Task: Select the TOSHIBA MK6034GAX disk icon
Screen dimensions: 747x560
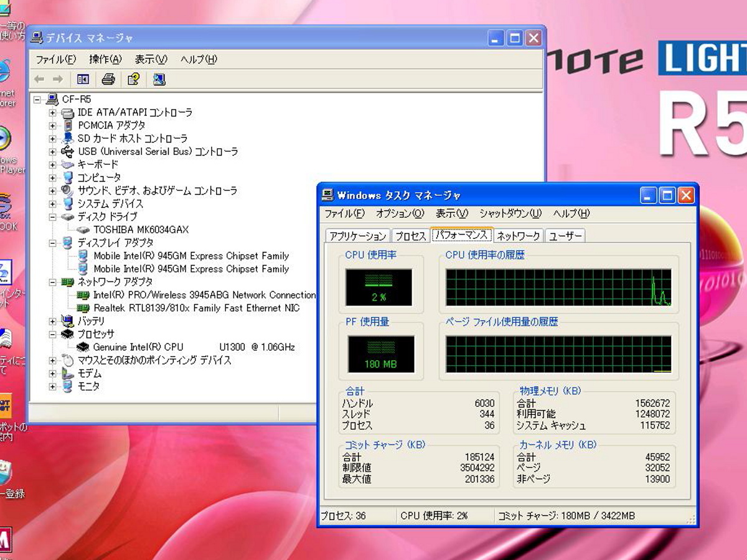Action: [84, 230]
